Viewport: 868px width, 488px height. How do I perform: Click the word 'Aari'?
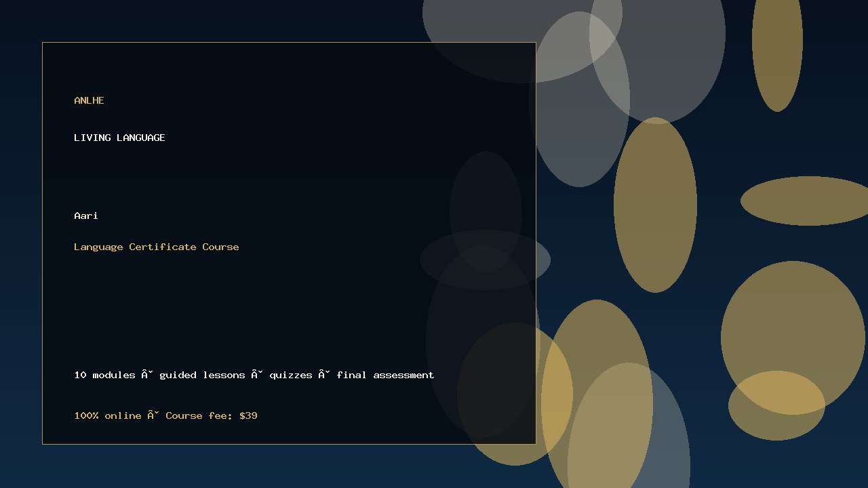[86, 216]
